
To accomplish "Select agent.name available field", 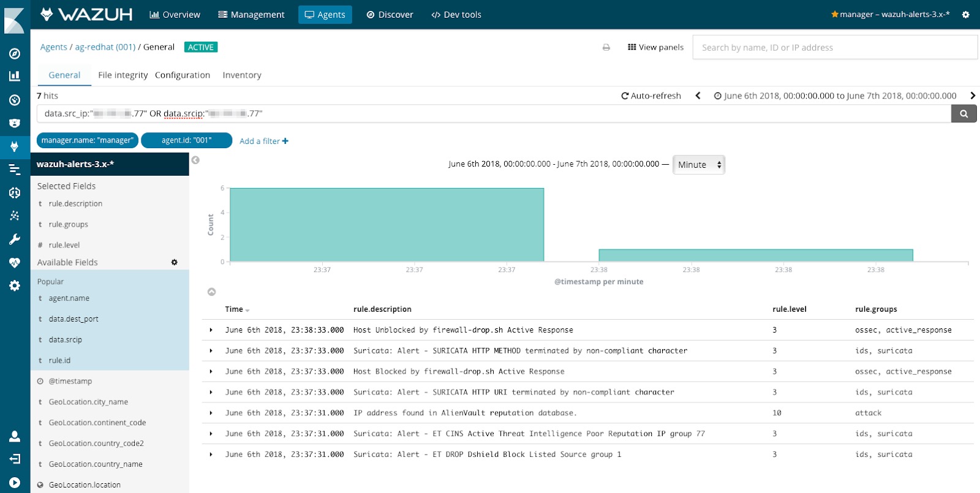I will pos(69,298).
